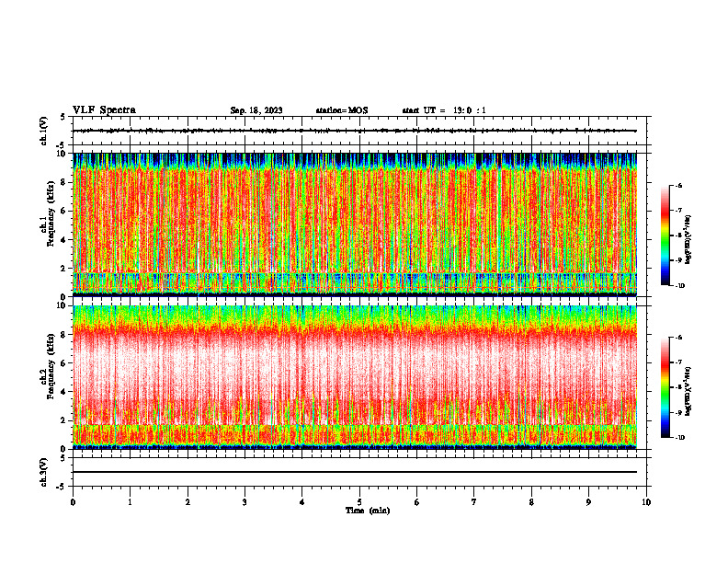The width and height of the screenshot is (728, 563).
Task: Click the "ch.3(V)" axis label
Action: pyautogui.click(x=43, y=472)
